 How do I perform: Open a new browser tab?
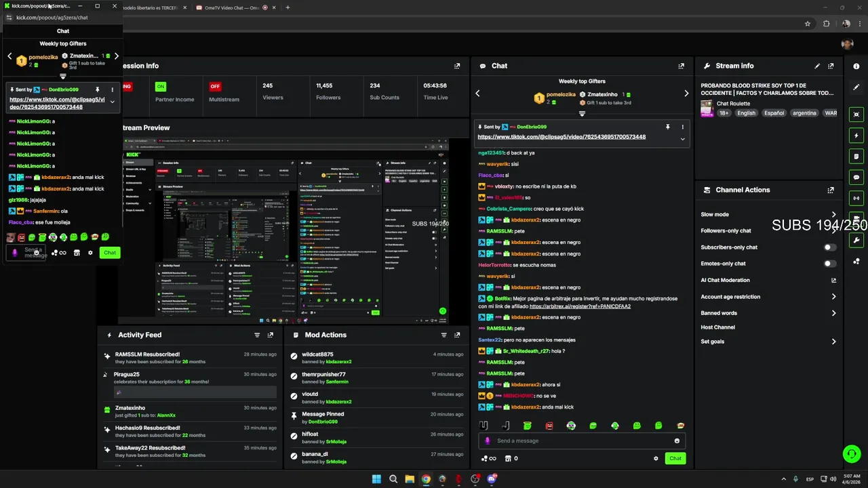point(288,7)
